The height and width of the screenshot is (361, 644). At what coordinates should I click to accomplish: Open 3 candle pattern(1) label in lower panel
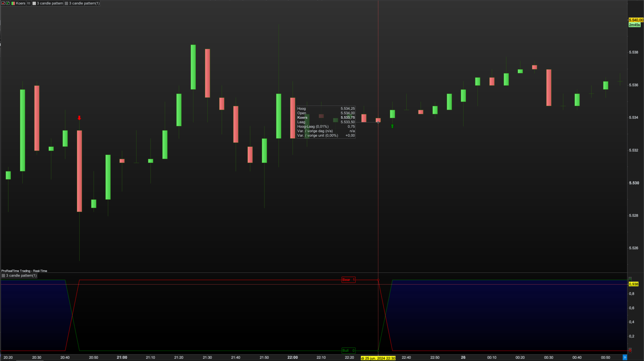[21, 276]
